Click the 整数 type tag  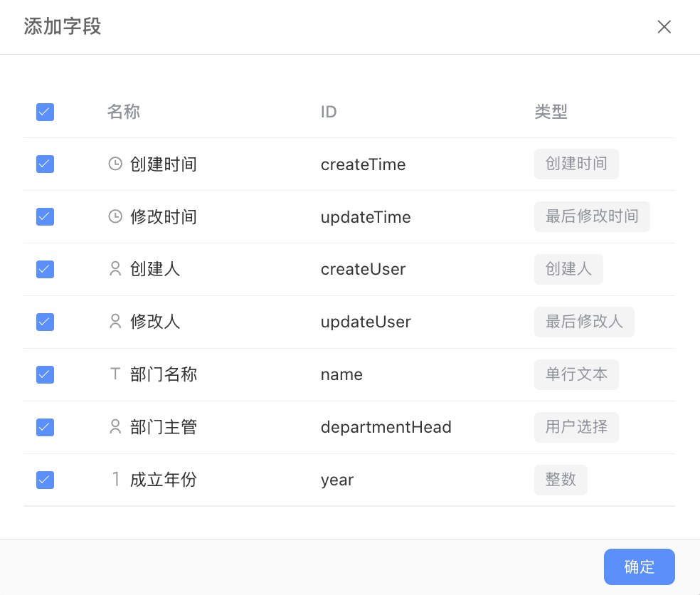pyautogui.click(x=561, y=480)
